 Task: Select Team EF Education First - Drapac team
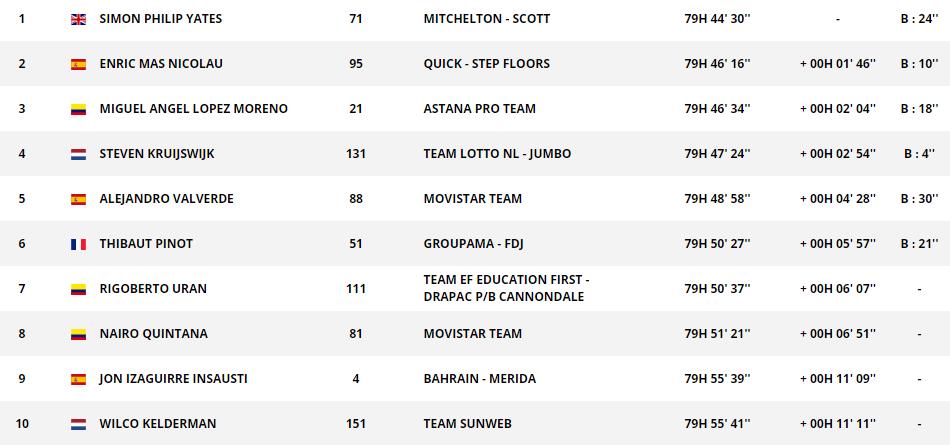click(505, 289)
